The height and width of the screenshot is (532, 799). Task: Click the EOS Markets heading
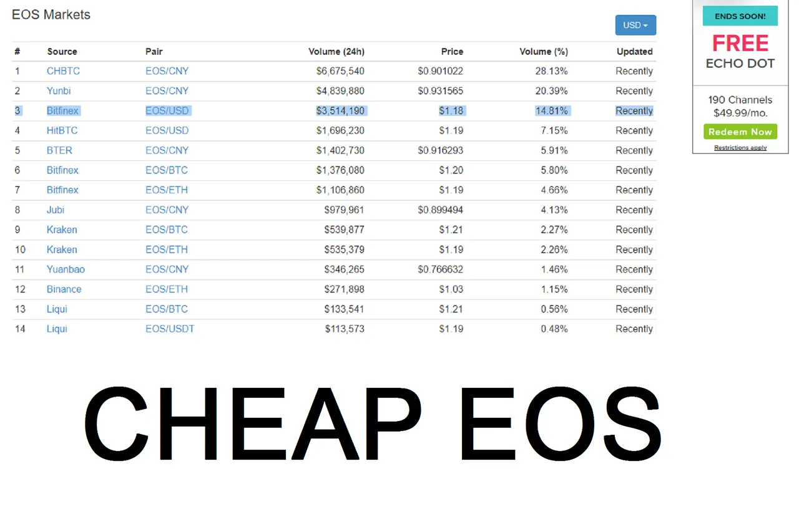tap(51, 15)
